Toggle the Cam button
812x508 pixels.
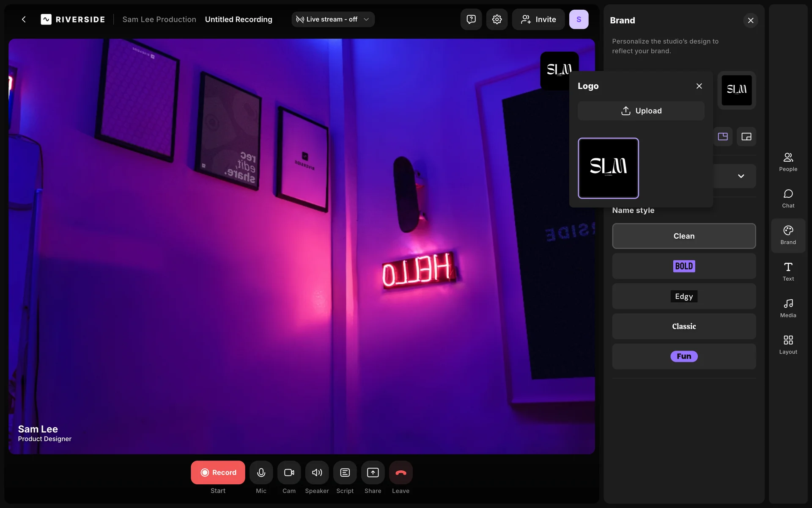tap(289, 472)
